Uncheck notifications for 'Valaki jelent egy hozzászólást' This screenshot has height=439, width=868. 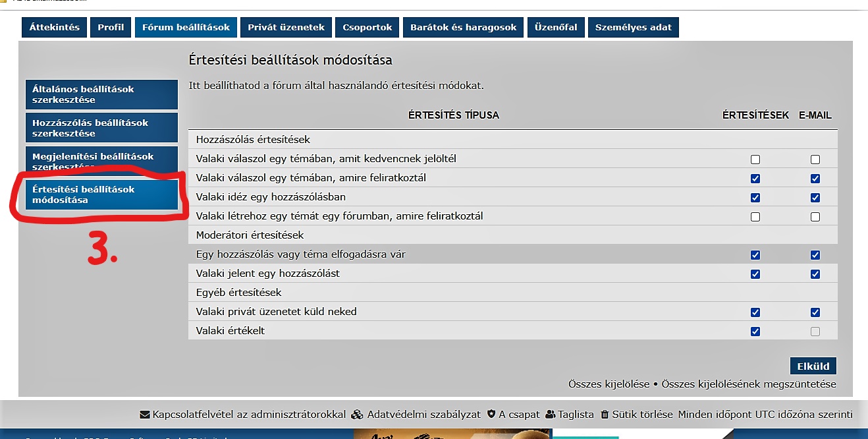coord(755,273)
